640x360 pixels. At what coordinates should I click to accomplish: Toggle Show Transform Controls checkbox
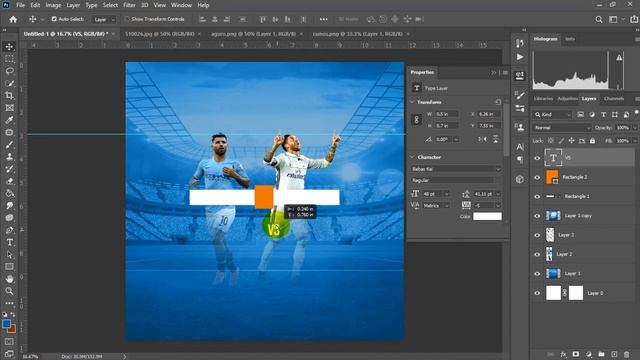127,19
